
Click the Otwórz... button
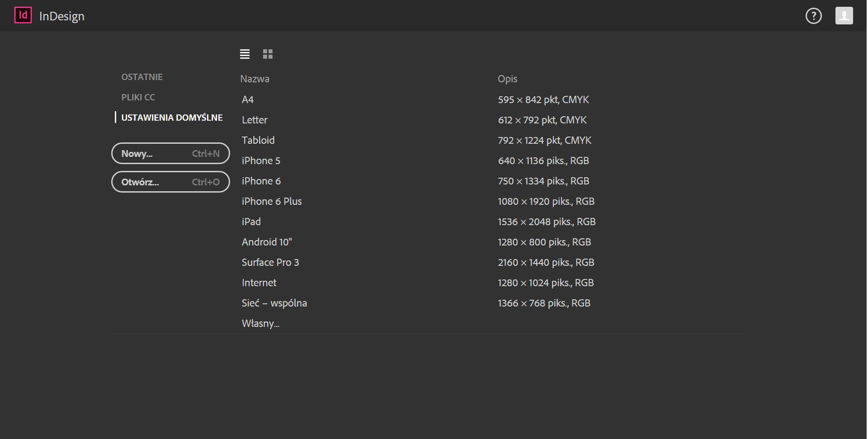(x=171, y=182)
